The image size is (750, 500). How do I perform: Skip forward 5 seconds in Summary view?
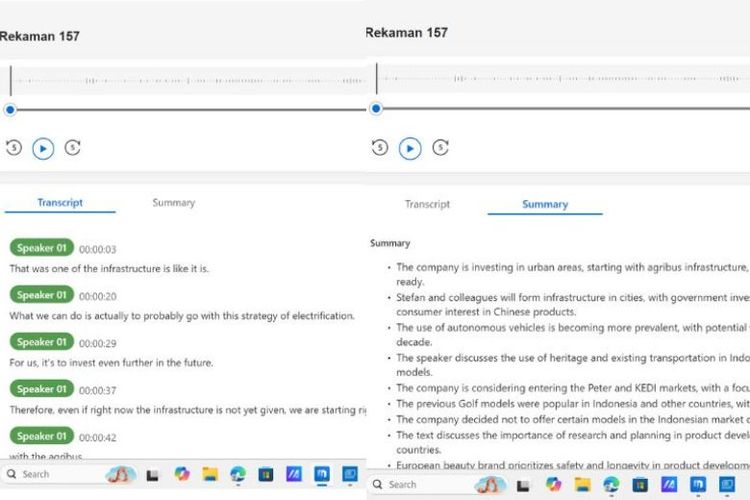tap(441, 147)
